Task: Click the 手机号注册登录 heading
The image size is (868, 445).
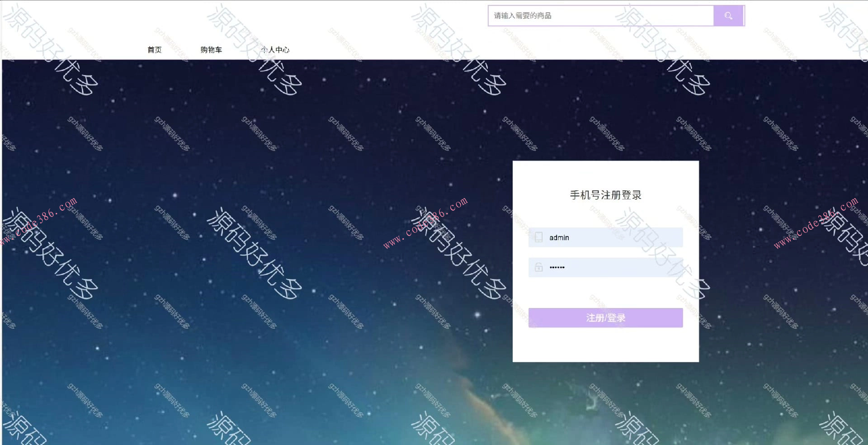Action: (606, 195)
